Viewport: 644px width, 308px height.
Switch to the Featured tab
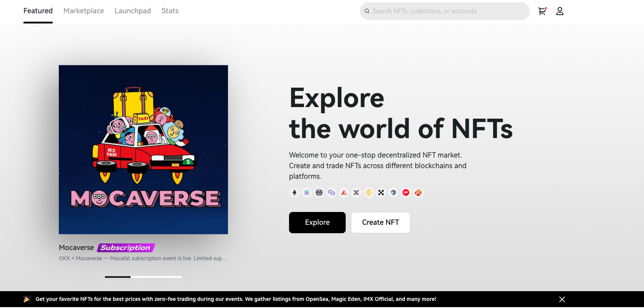(x=38, y=11)
